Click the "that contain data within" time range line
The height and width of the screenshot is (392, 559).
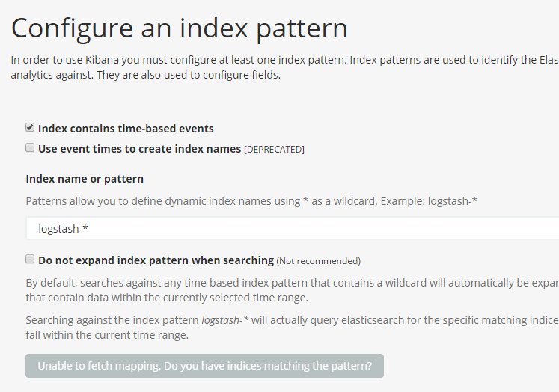coord(166,298)
